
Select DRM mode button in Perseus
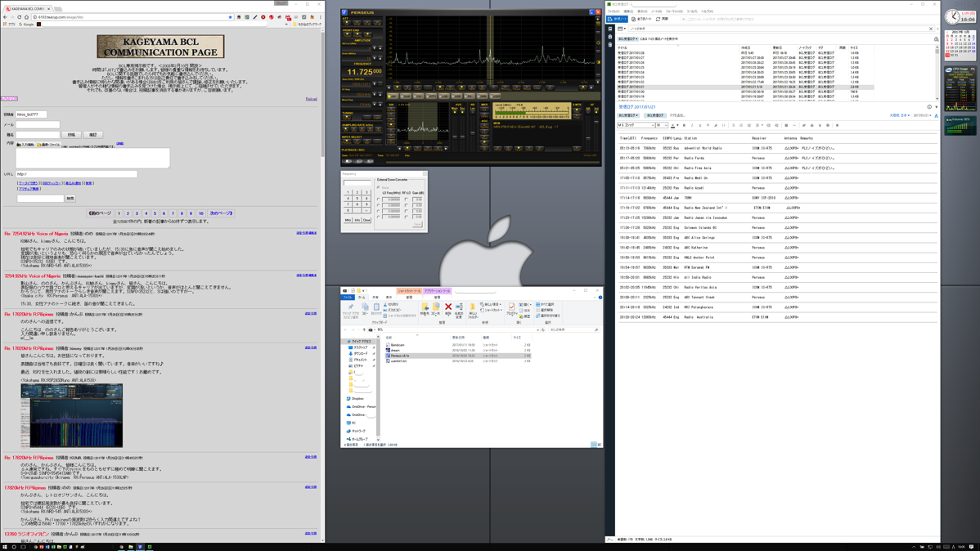tap(482, 96)
